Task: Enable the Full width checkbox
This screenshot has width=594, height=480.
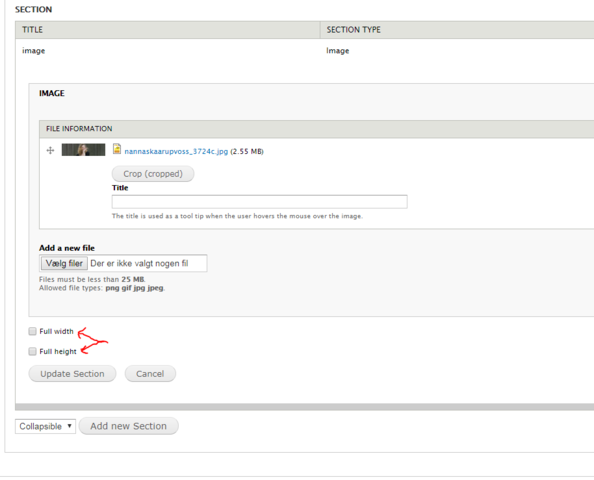Action: click(x=33, y=331)
